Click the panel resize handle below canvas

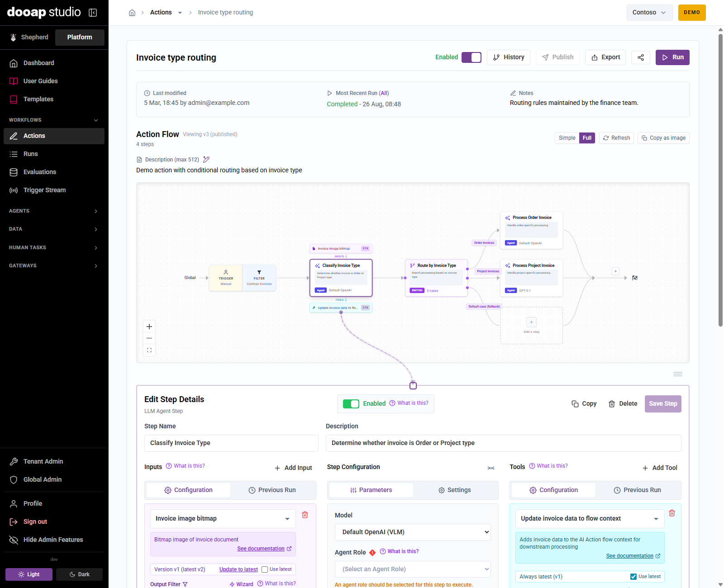[x=677, y=374]
